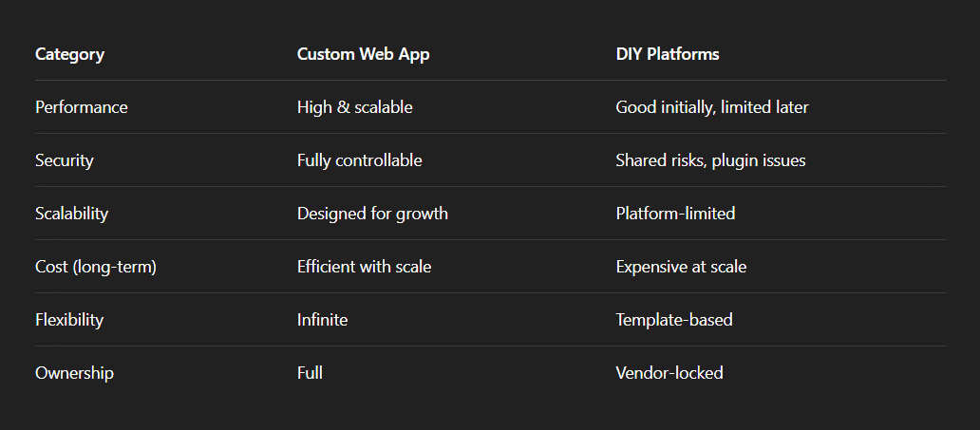The width and height of the screenshot is (980, 430).
Task: Select the Fully controllable cell
Action: [x=359, y=160]
